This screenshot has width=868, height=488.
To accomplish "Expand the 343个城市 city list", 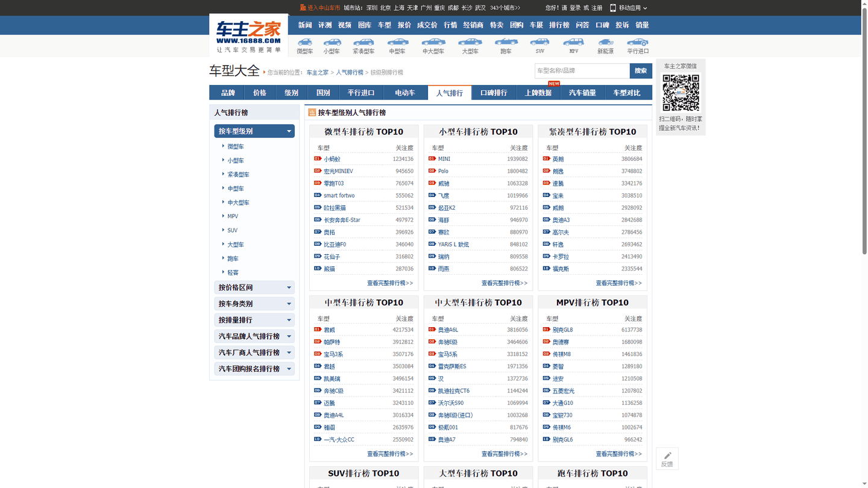I will click(x=505, y=8).
